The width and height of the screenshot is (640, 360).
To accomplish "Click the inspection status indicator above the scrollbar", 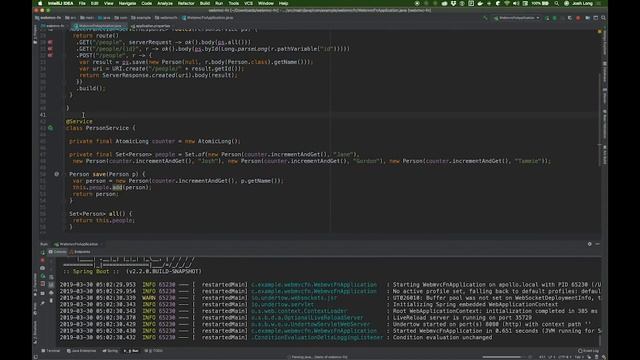I will 600,31.
